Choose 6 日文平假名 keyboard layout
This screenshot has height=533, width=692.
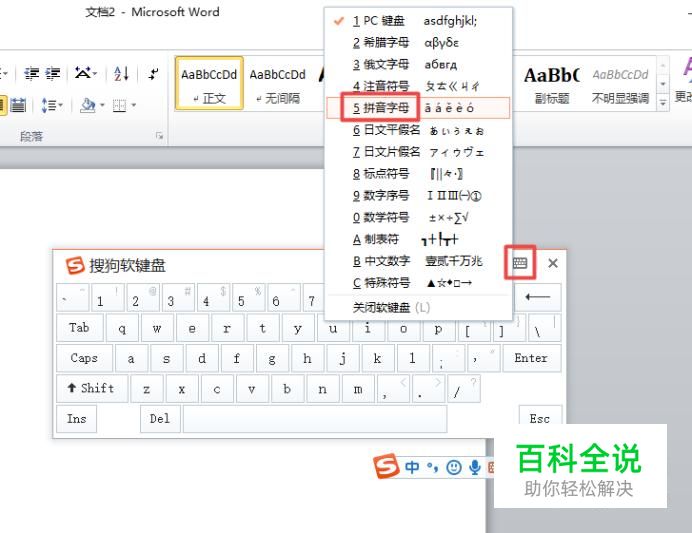point(418,130)
